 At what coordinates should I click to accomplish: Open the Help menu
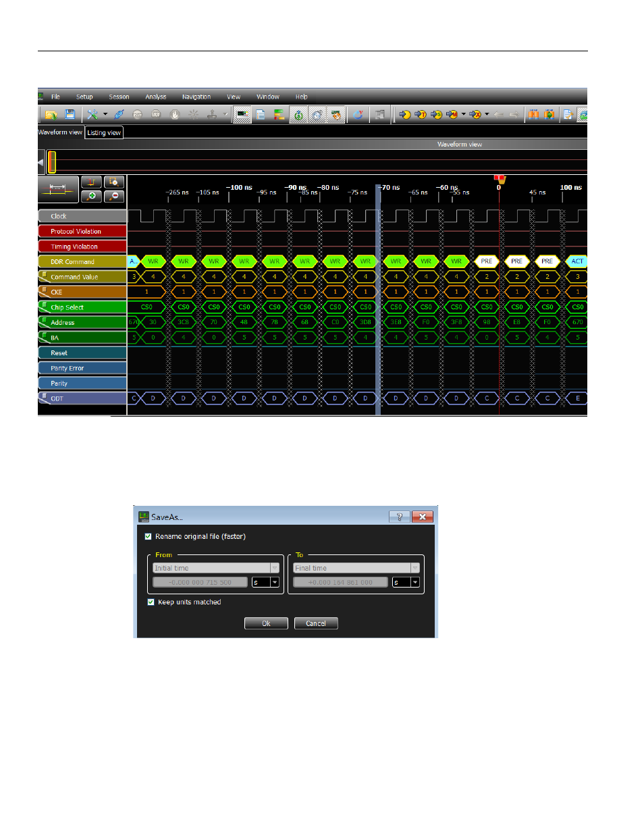click(301, 97)
